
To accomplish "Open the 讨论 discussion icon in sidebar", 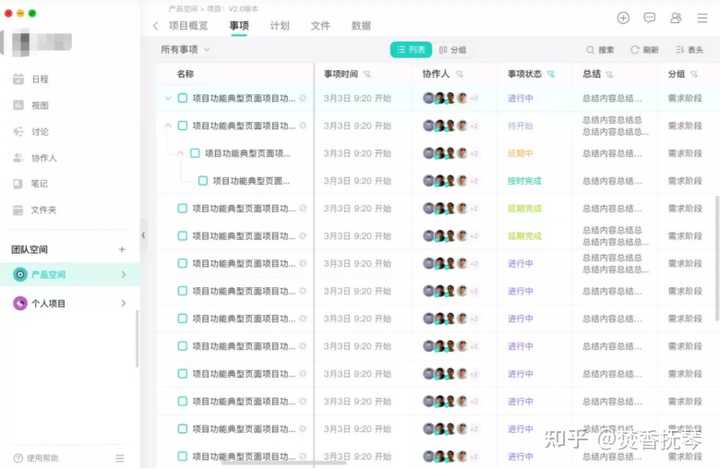I will (18, 132).
